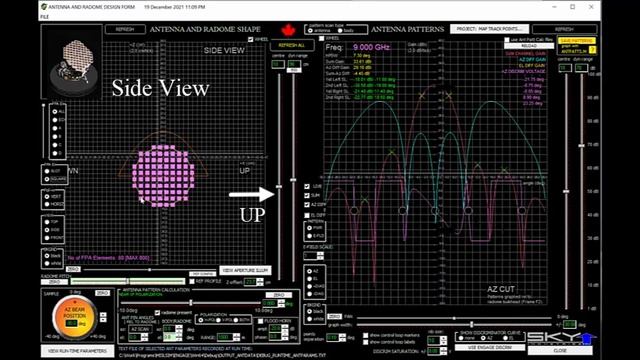Click the SKY logo with blue arrow
The width and height of the screenshot is (640, 360).
[562, 338]
